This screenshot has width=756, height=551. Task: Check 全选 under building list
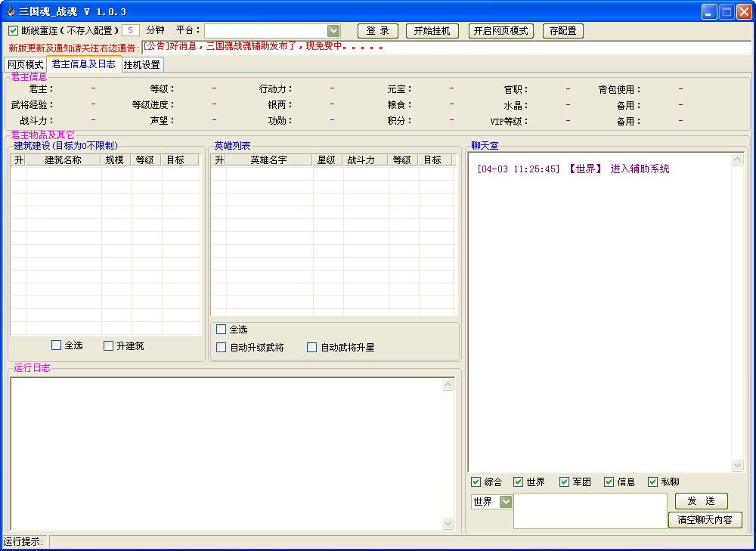[56, 345]
